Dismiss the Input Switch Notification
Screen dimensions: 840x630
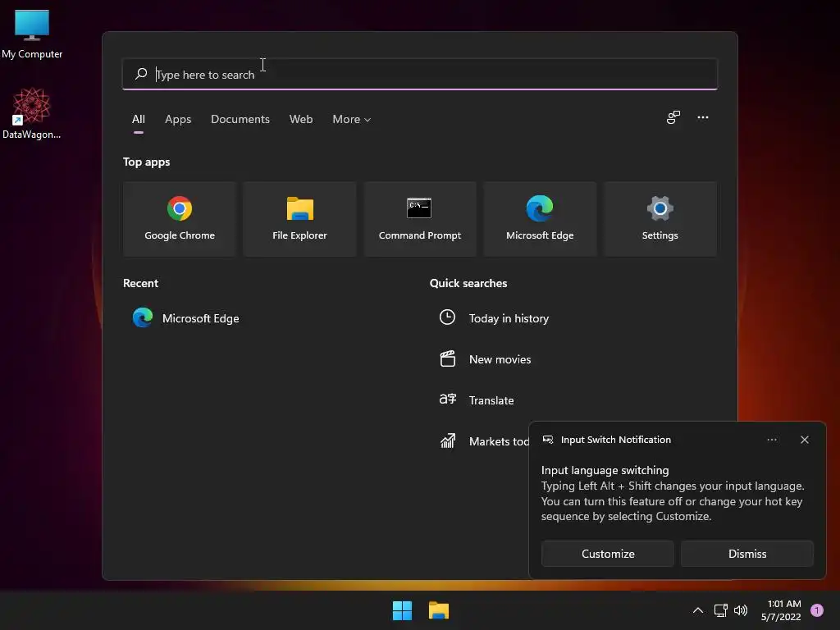click(746, 554)
